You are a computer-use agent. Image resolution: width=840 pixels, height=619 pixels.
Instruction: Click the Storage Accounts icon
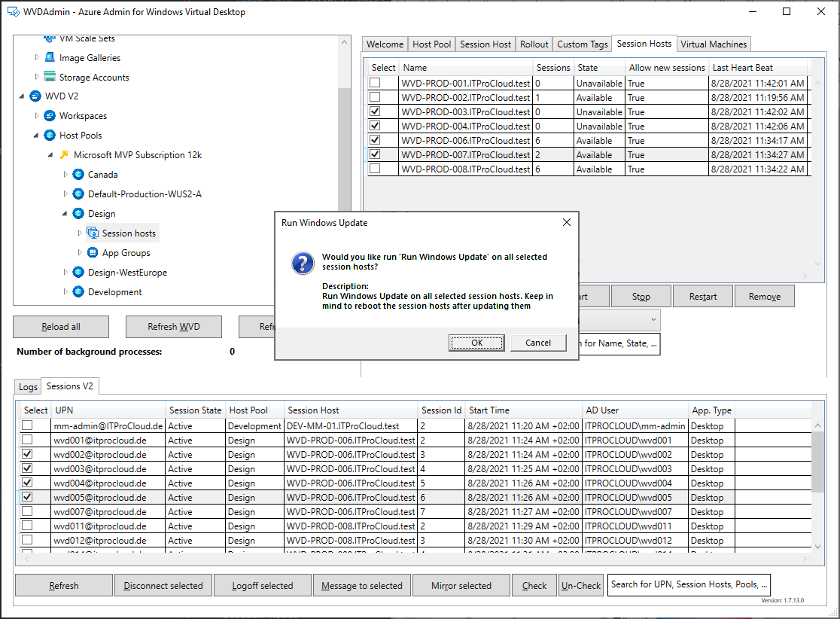click(50, 77)
